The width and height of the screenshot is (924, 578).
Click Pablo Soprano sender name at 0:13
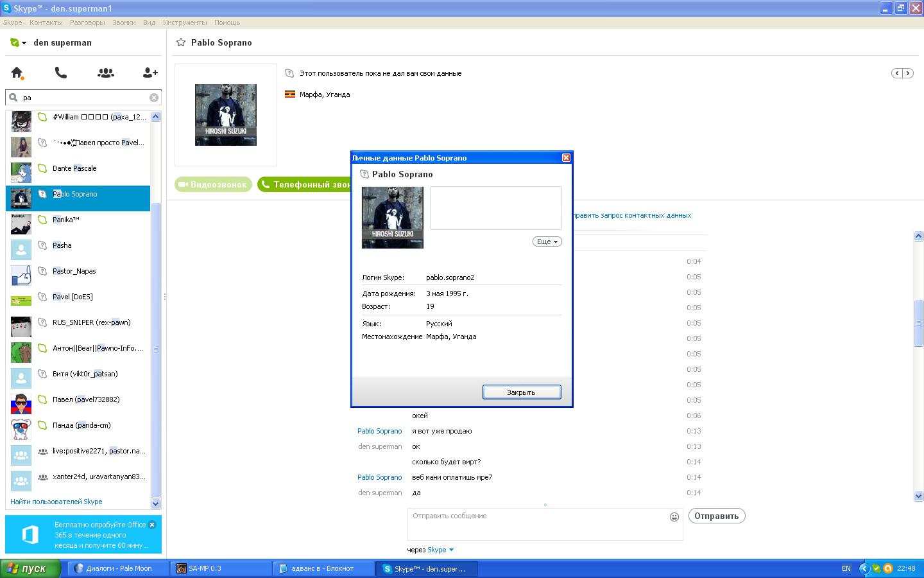tap(379, 431)
